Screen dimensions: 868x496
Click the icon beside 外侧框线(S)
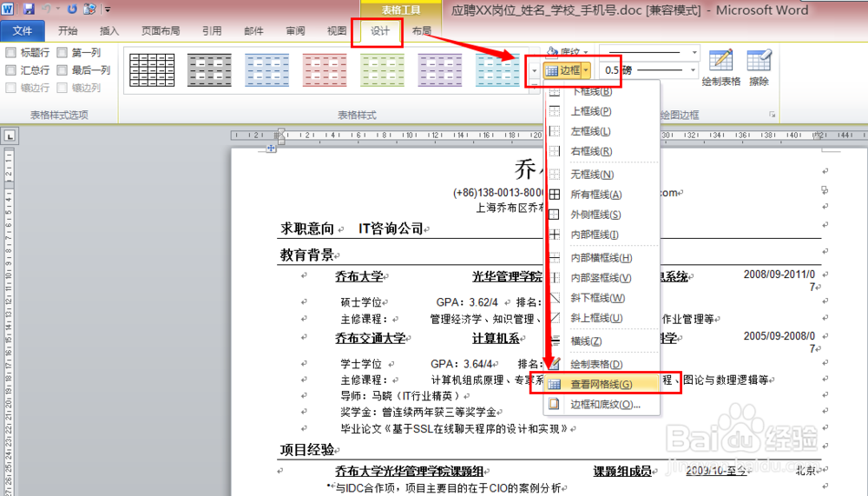pos(554,215)
